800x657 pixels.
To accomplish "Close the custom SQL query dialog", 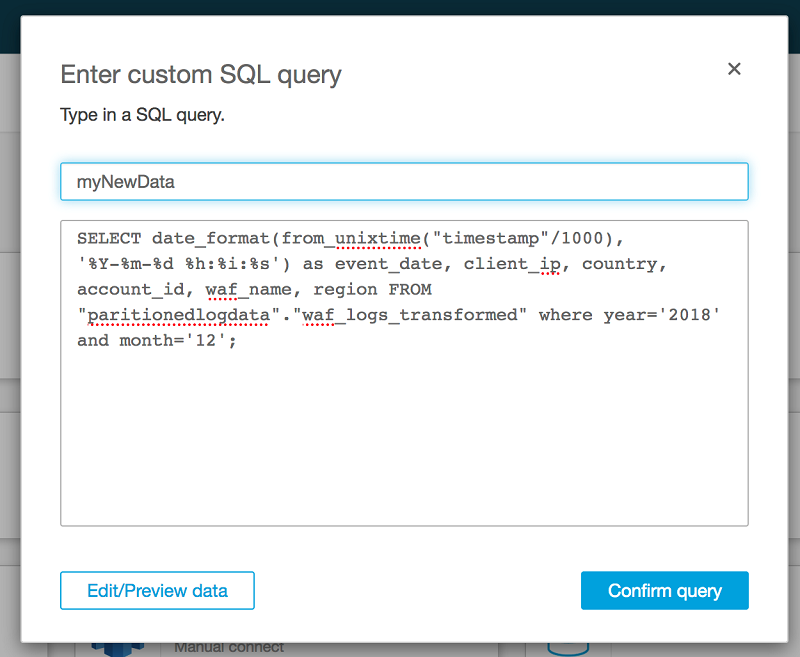I will coord(734,69).
